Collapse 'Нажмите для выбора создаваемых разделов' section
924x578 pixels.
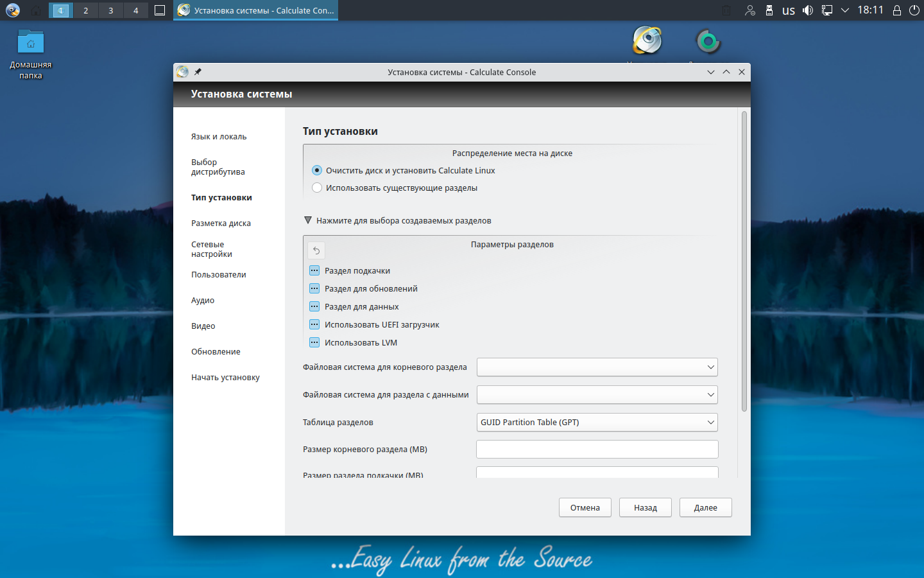(x=397, y=220)
